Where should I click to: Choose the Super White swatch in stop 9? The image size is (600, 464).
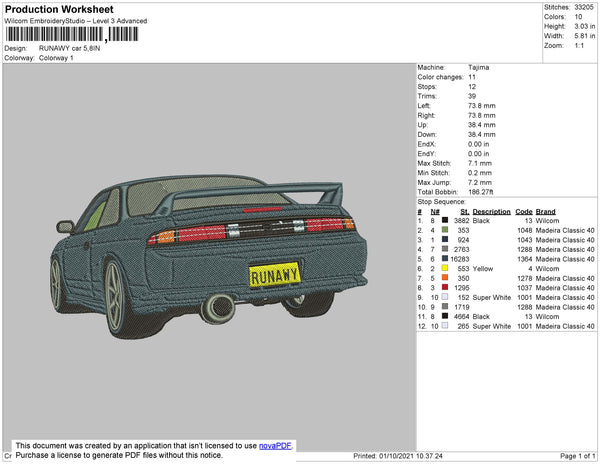click(444, 297)
